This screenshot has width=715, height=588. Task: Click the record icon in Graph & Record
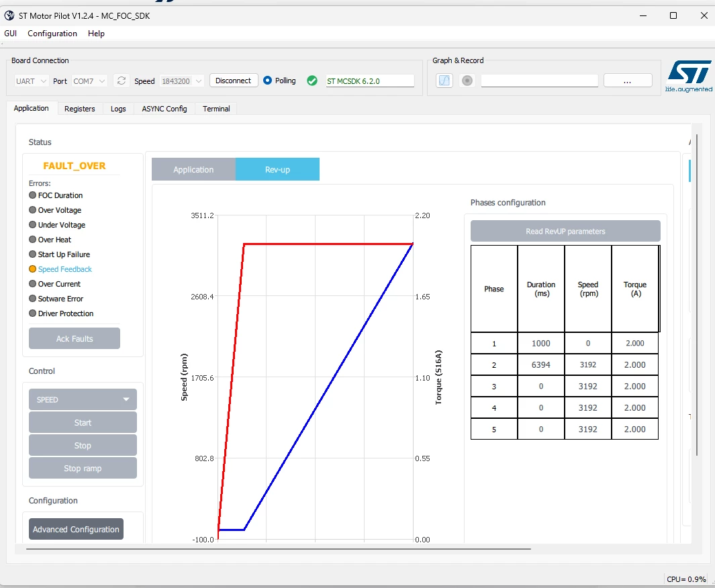click(467, 81)
